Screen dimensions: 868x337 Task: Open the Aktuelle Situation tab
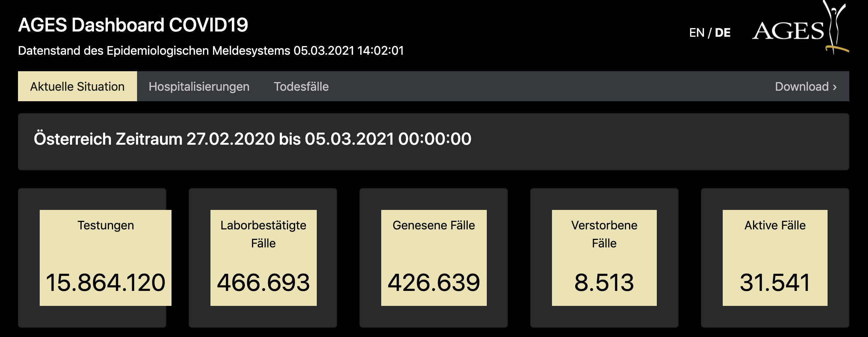pos(78,87)
